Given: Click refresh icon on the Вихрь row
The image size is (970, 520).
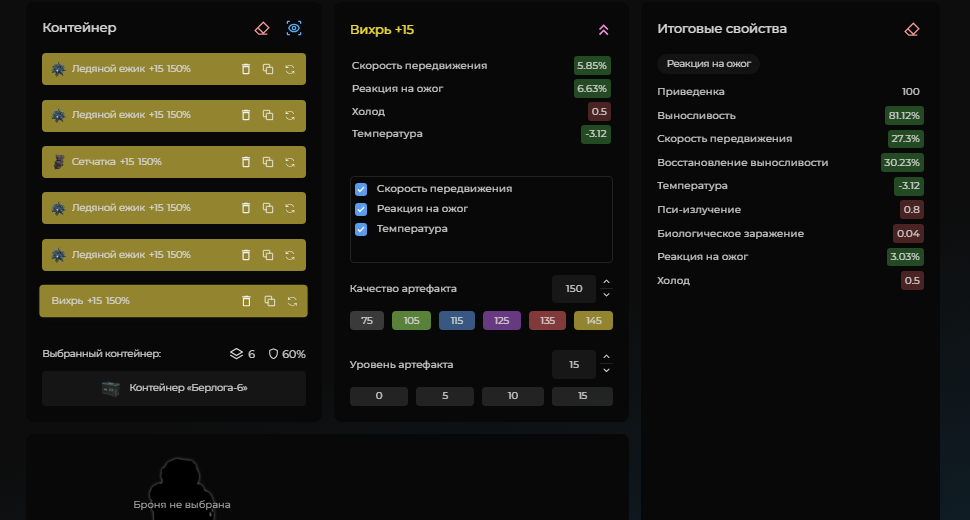Looking at the screenshot, I should (x=292, y=301).
